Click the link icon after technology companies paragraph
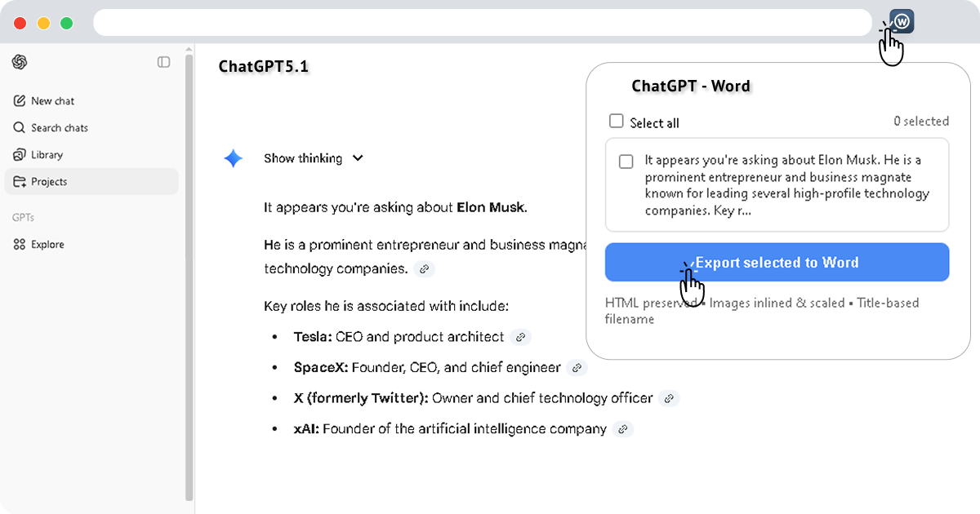The height and width of the screenshot is (514, 980). click(424, 268)
